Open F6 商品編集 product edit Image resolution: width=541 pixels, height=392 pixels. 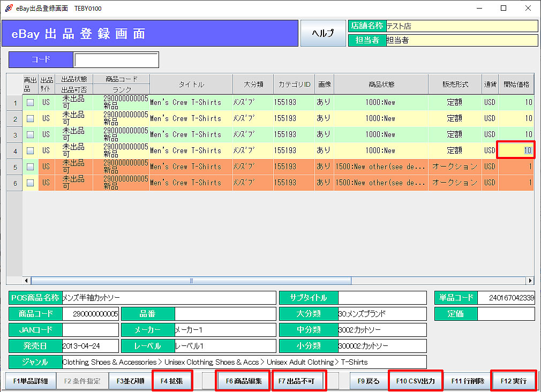(x=243, y=381)
